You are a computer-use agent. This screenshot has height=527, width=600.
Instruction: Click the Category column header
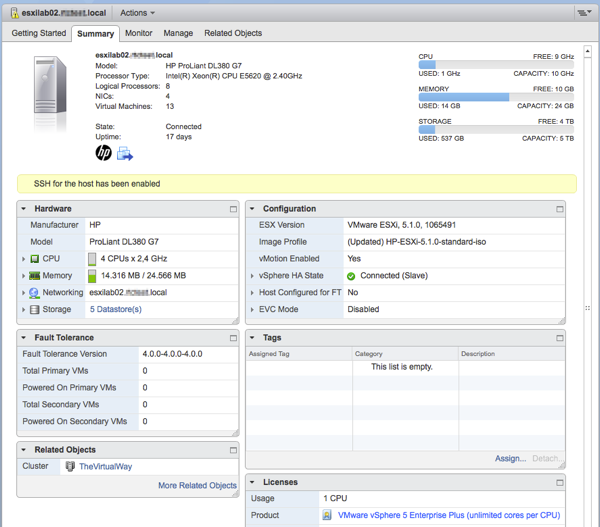(x=405, y=354)
